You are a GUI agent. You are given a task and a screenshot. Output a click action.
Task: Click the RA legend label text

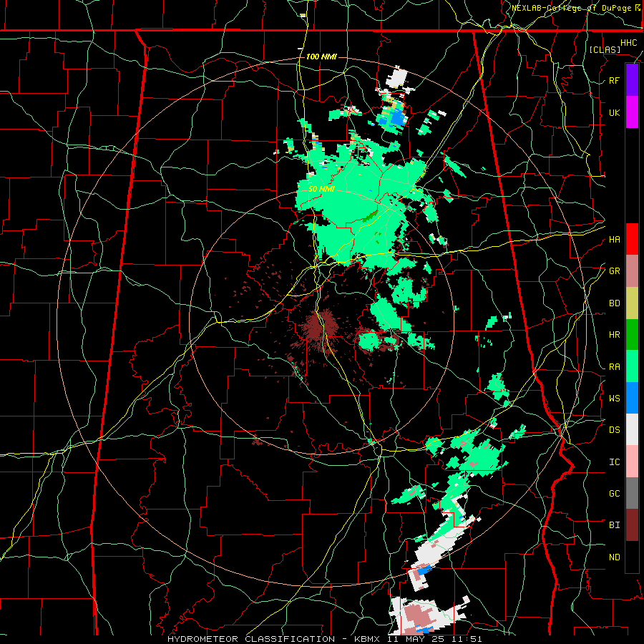tap(614, 367)
